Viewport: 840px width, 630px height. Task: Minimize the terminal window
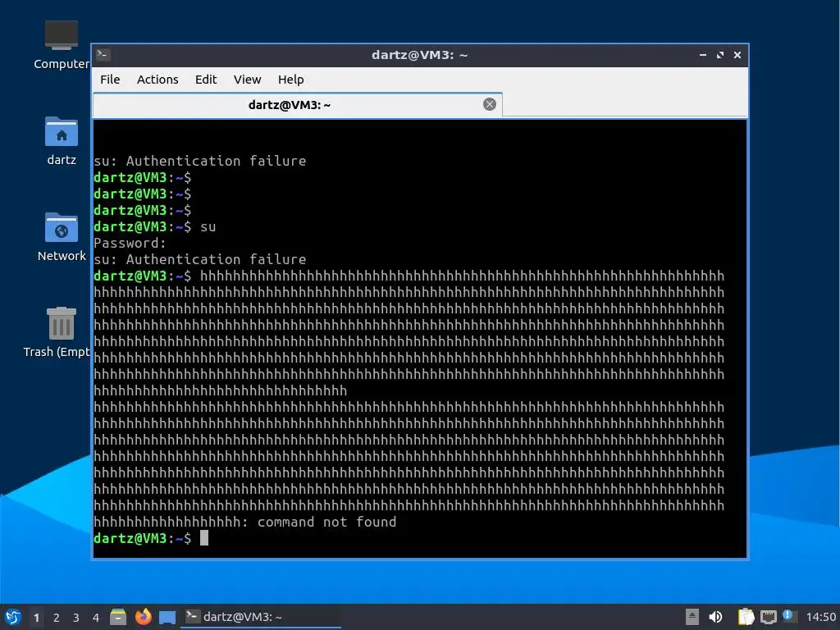coord(703,55)
